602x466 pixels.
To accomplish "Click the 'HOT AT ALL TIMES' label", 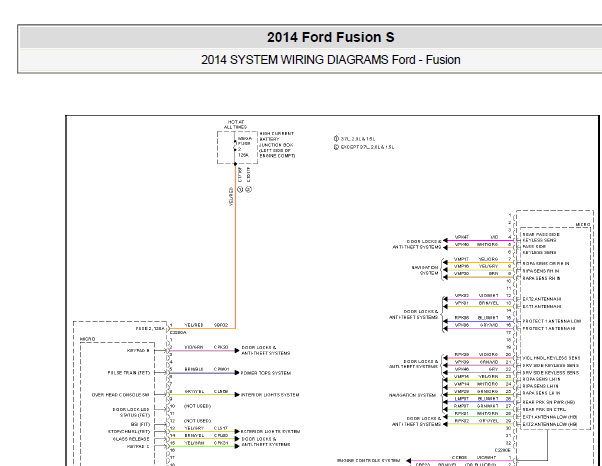I will (x=235, y=124).
